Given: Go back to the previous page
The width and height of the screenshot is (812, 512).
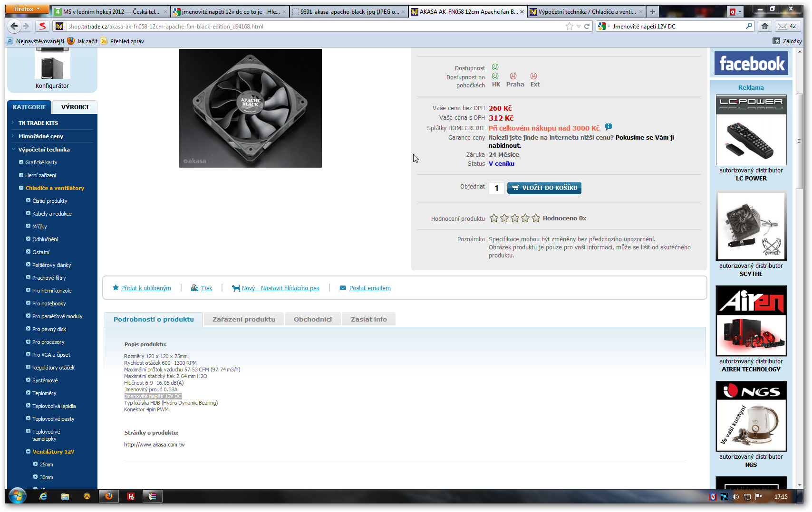Looking at the screenshot, I should point(14,26).
